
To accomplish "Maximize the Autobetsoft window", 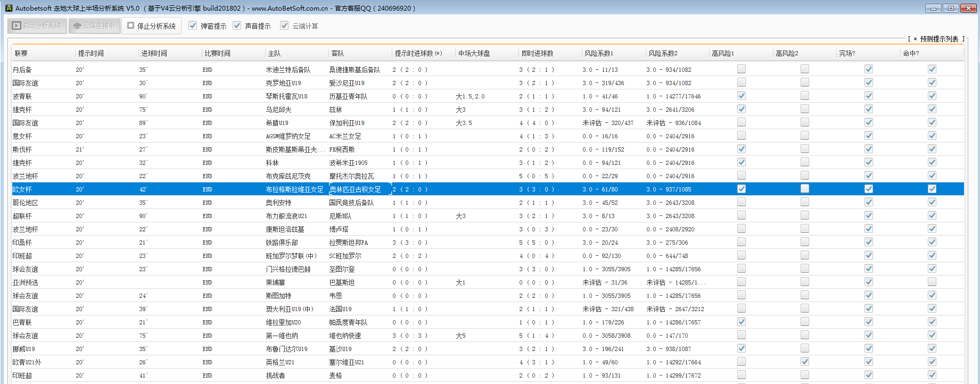I will [x=950, y=8].
